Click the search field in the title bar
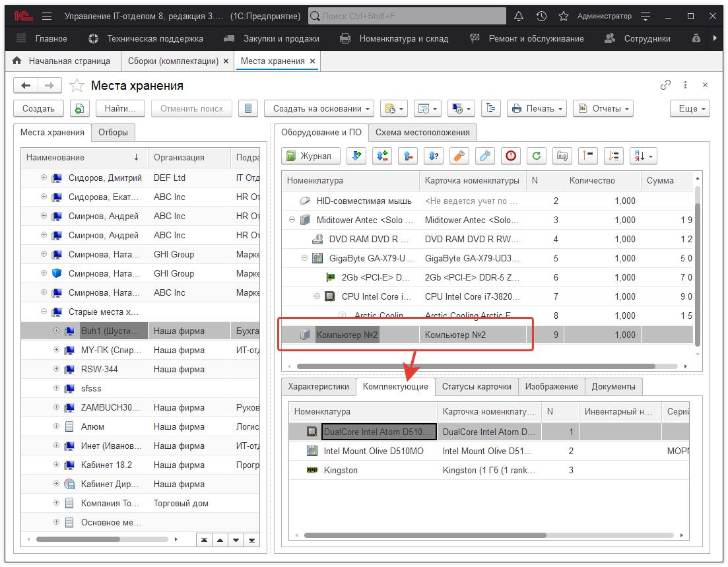The image size is (728, 567). [x=407, y=16]
